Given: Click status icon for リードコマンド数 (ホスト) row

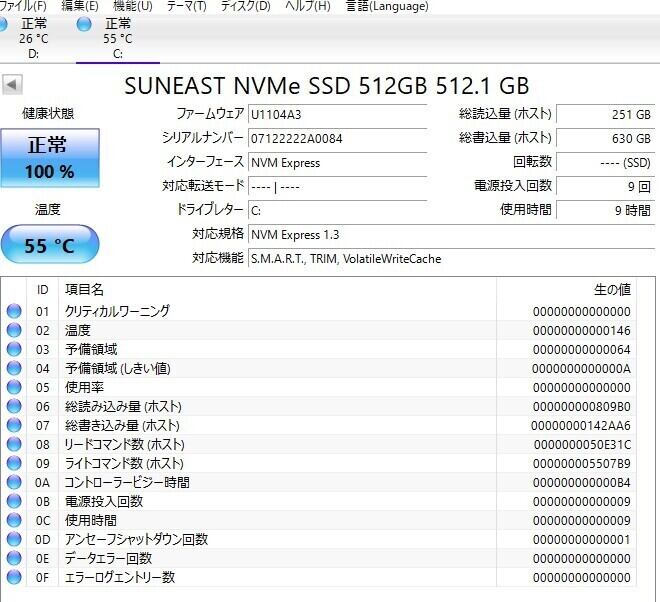Looking at the screenshot, I should pos(14,444).
